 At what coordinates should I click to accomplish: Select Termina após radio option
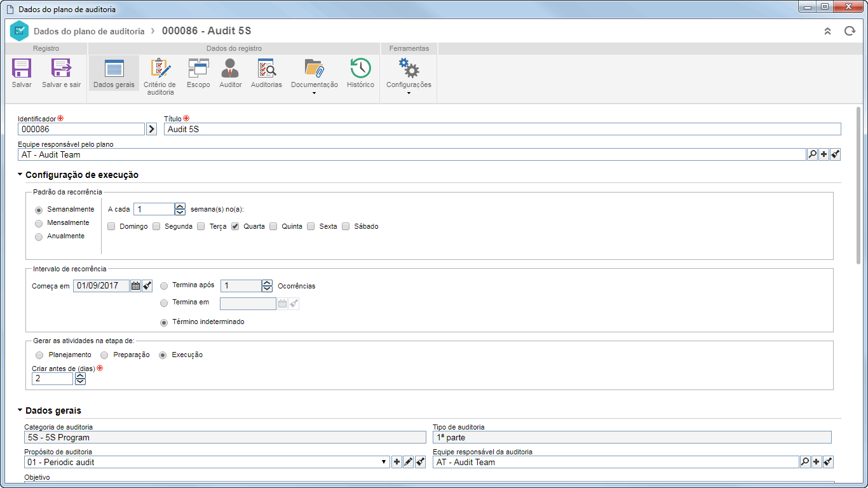(164, 286)
